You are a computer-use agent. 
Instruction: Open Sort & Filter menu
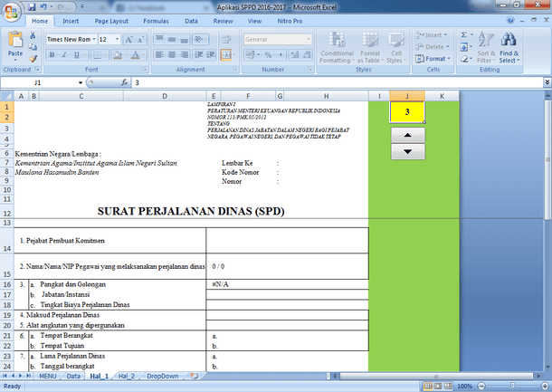[486, 48]
